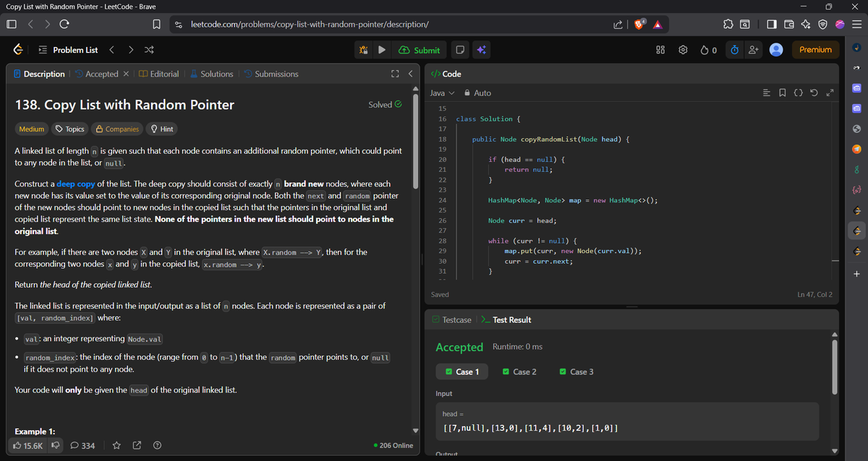This screenshot has width=868, height=461.
Task: Open the browser extensions puzzle icon
Action: [728, 24]
